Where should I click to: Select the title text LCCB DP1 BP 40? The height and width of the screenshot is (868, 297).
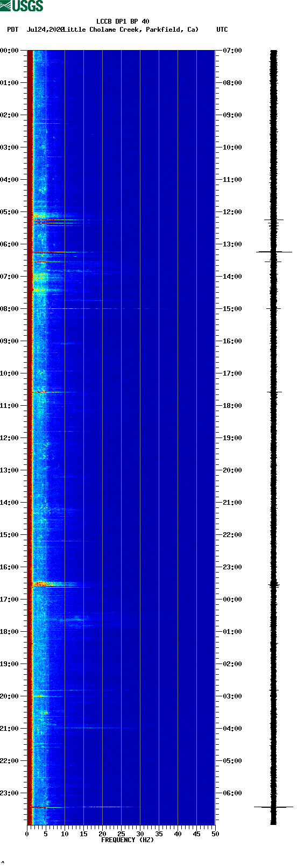[x=123, y=22]
